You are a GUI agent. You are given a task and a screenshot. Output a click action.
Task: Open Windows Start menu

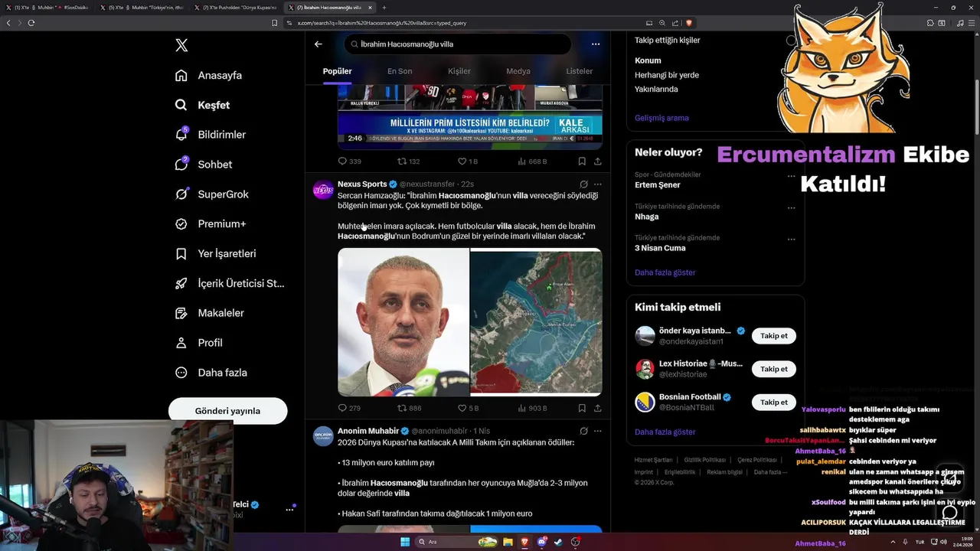click(x=405, y=542)
